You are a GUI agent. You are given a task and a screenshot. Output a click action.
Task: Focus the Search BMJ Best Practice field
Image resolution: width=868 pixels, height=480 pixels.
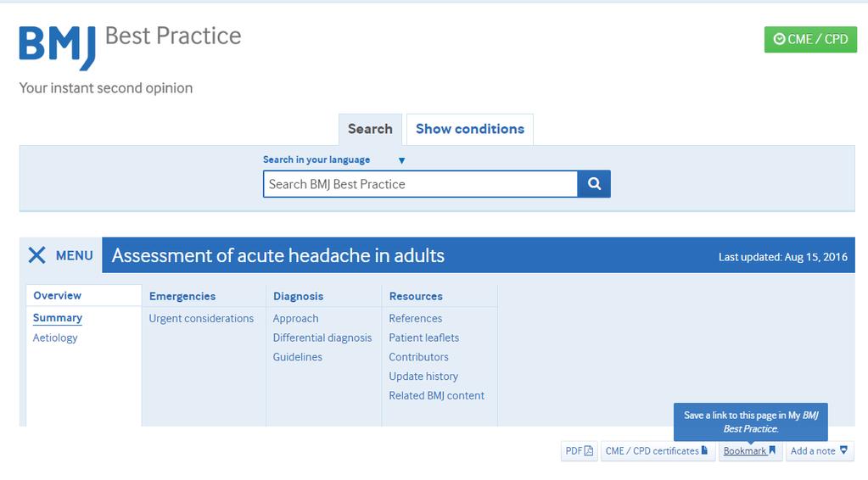click(420, 184)
